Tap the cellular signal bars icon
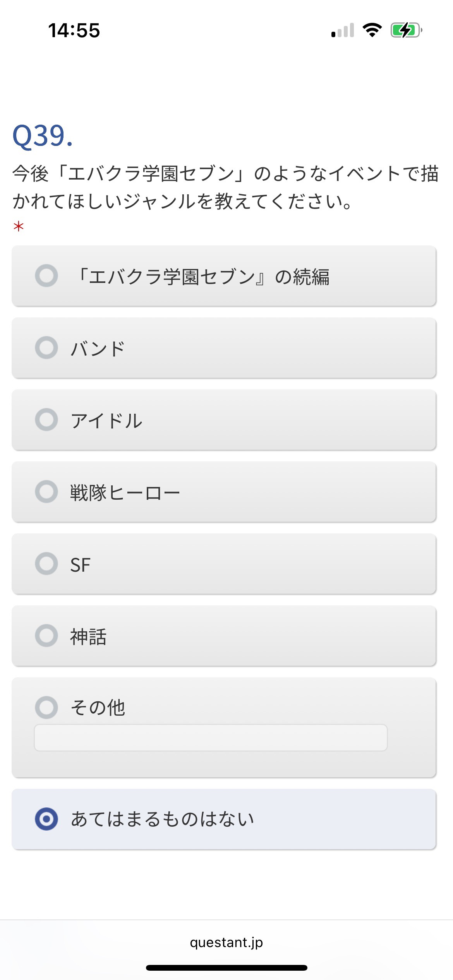453x980 pixels. click(343, 31)
